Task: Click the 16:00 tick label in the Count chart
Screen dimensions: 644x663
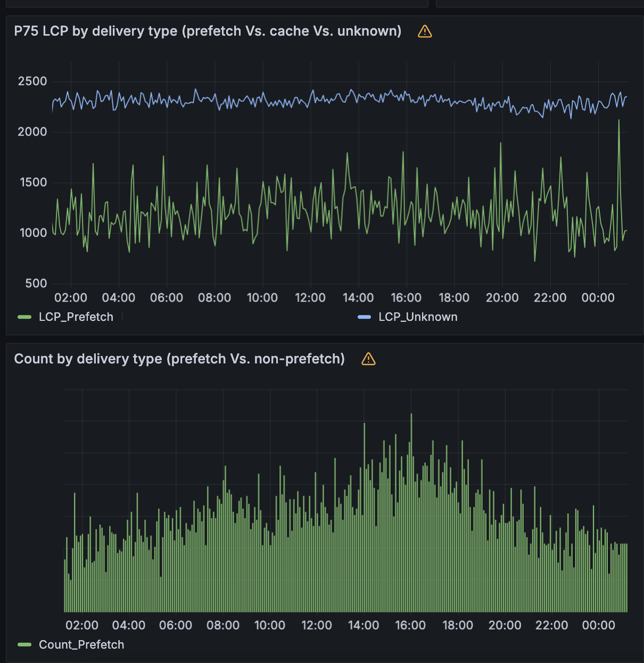Action: [x=410, y=626]
